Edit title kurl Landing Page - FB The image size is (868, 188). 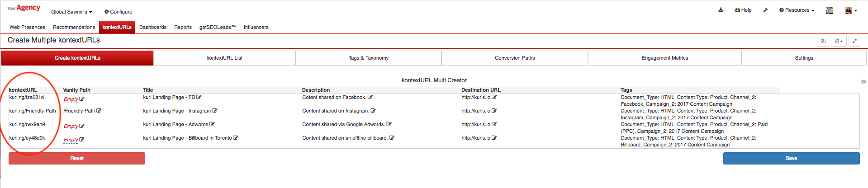click(199, 97)
